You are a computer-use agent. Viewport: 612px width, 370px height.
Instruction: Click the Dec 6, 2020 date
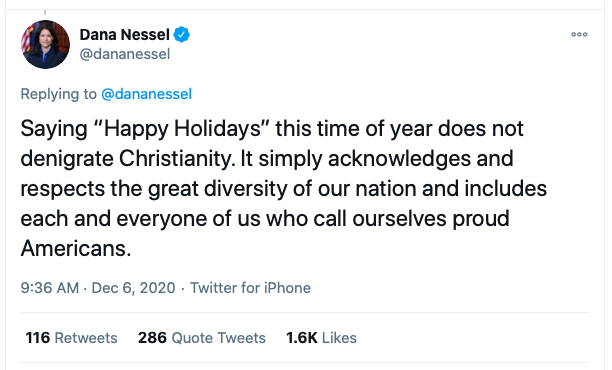[x=133, y=288]
